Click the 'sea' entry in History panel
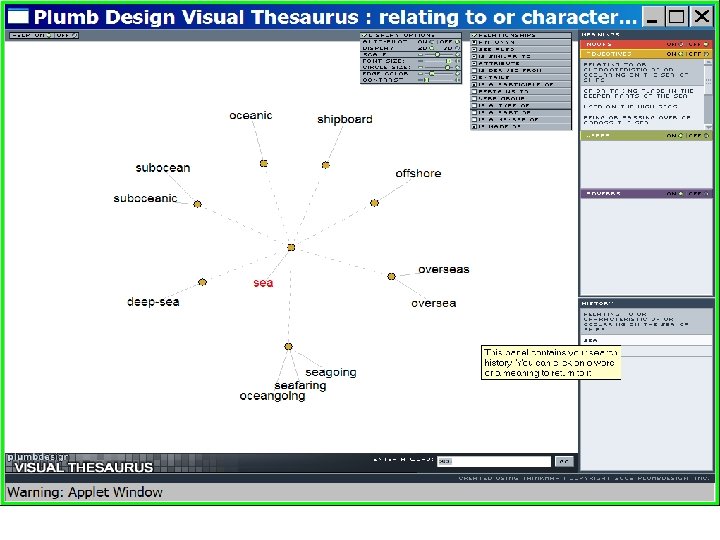 (591, 341)
